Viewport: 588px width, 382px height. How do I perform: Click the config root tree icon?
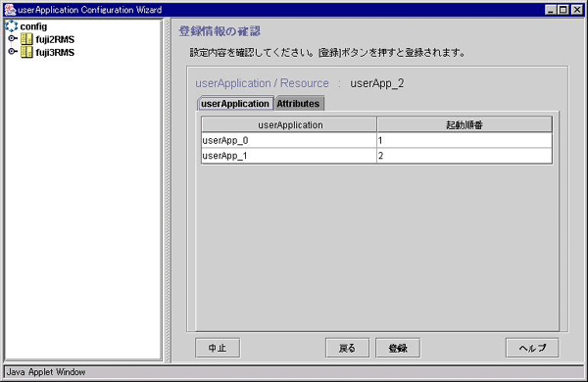[x=11, y=26]
